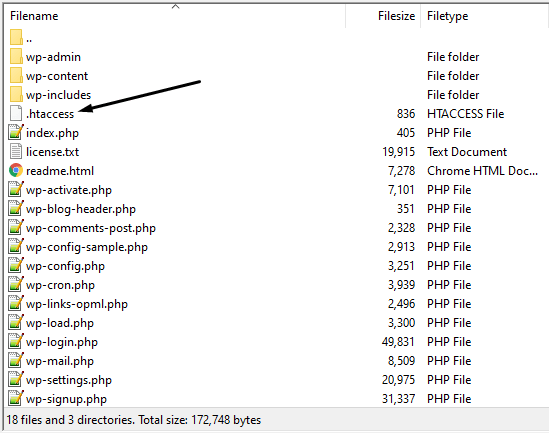This screenshot has height=433, width=549.
Task: Click the 405 filesize of index.php
Action: coord(406,133)
